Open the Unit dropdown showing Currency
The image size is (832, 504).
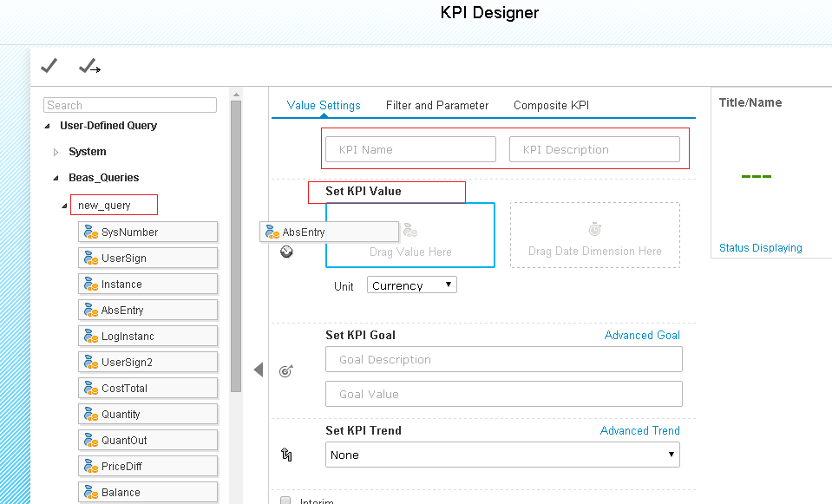click(x=411, y=285)
